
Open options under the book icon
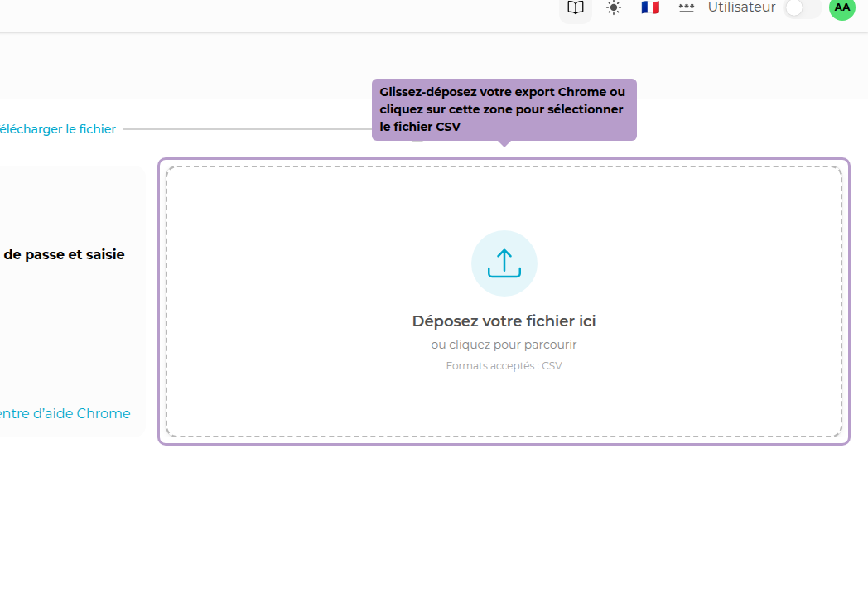[575, 7]
